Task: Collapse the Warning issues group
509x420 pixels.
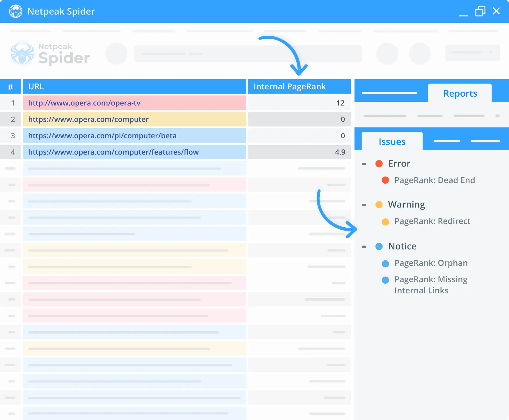Action: (364, 205)
